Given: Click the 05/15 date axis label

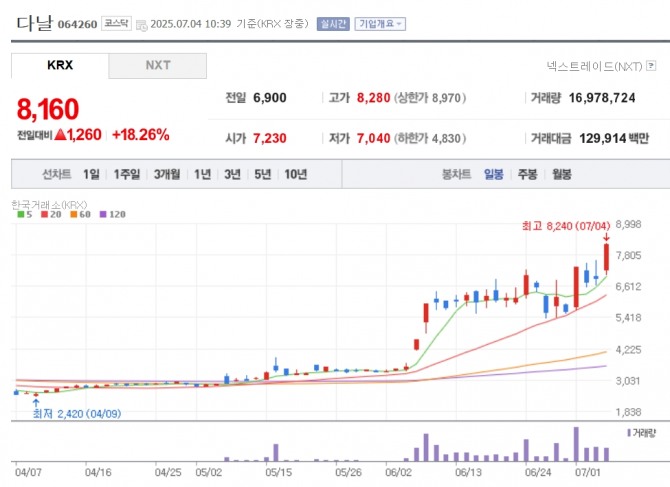Looking at the screenshot, I should 278,472.
